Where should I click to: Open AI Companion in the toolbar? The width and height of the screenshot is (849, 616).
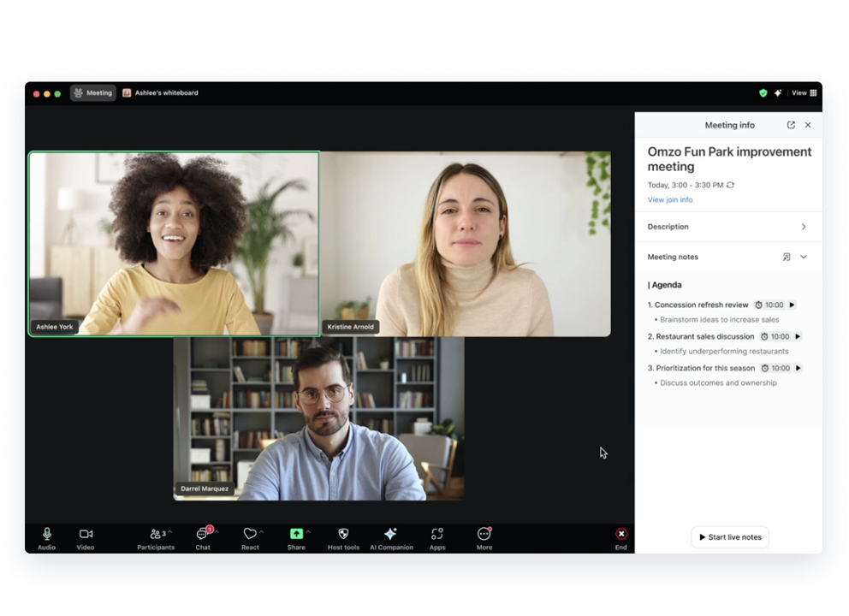click(391, 539)
